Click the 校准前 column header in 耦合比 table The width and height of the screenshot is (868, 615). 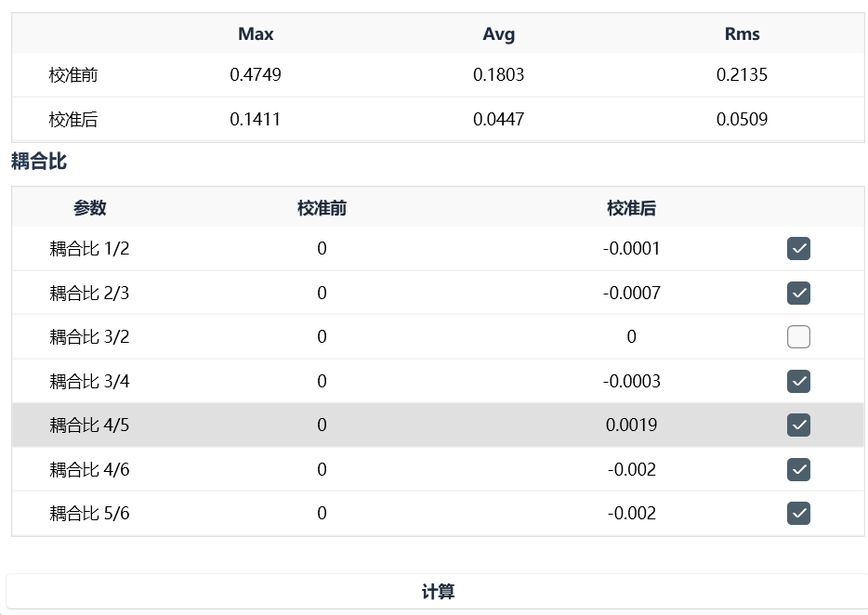pos(322,208)
